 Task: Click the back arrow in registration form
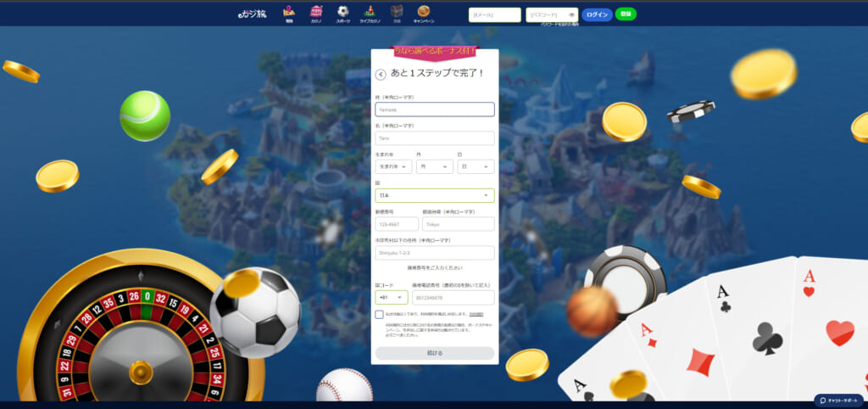tap(381, 75)
